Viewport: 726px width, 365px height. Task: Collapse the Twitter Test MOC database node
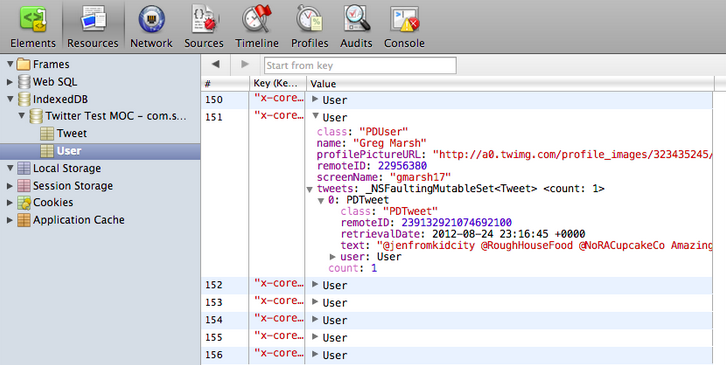tap(22, 116)
